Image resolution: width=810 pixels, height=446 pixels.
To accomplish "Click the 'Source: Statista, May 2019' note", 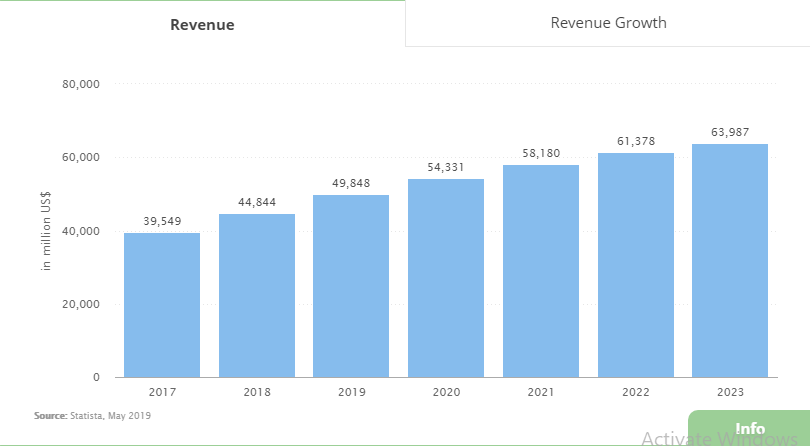I will (92, 416).
